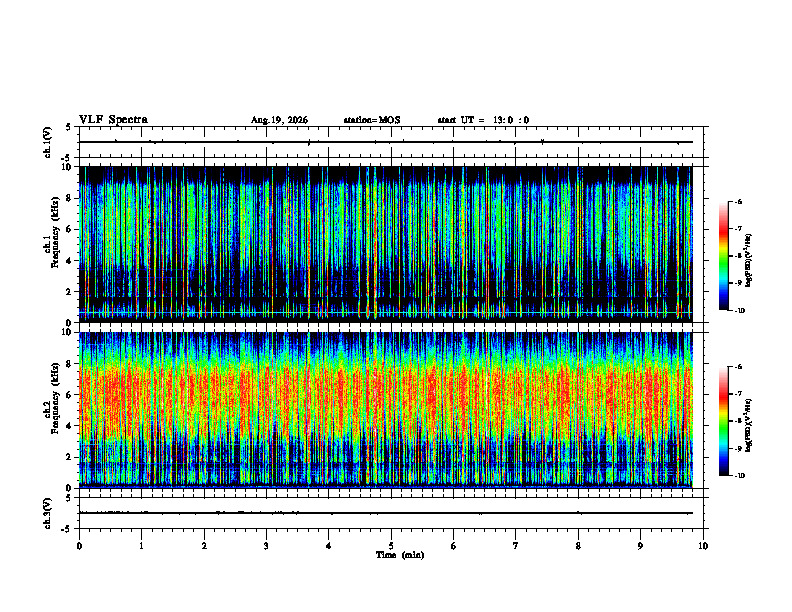Click the ch.1 voltage waveform trace

(x=385, y=142)
